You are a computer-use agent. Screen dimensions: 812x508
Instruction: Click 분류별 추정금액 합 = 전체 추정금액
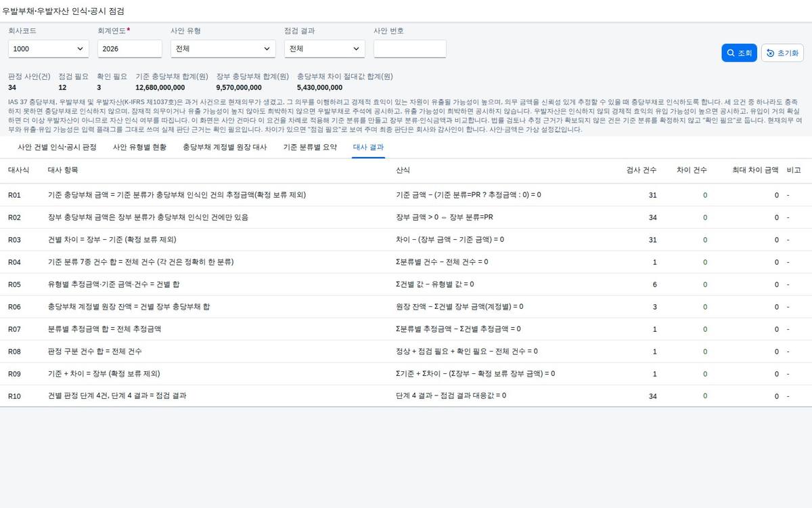[104, 329]
